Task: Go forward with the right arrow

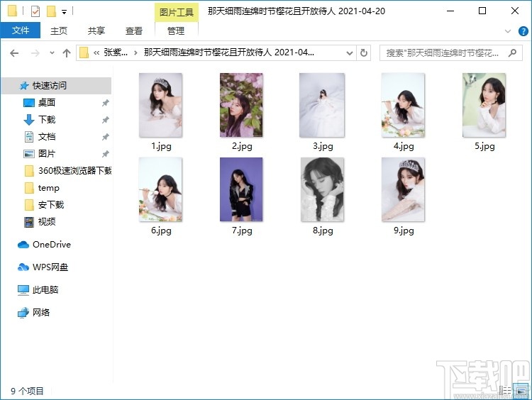Action: coord(35,53)
